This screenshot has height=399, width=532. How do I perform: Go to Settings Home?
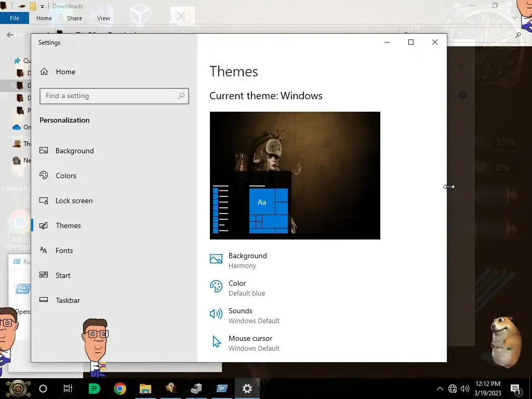click(x=58, y=72)
